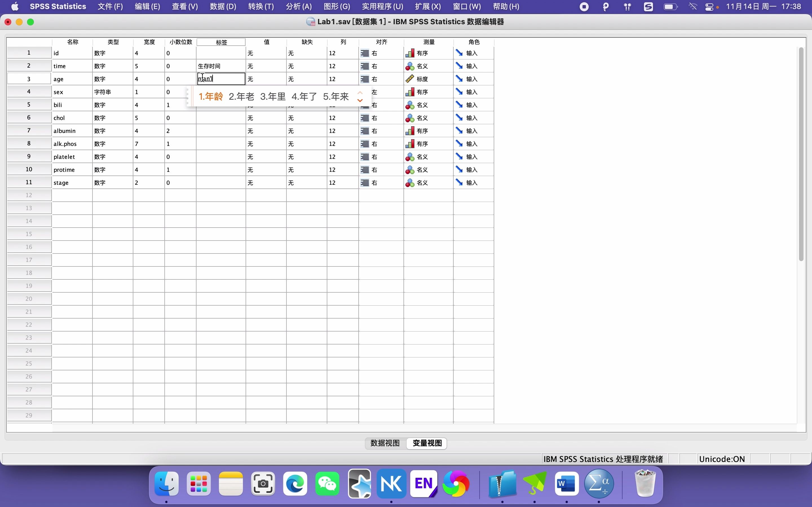Click row header number 5
Image resolution: width=812 pixels, height=507 pixels.
pos(29,104)
